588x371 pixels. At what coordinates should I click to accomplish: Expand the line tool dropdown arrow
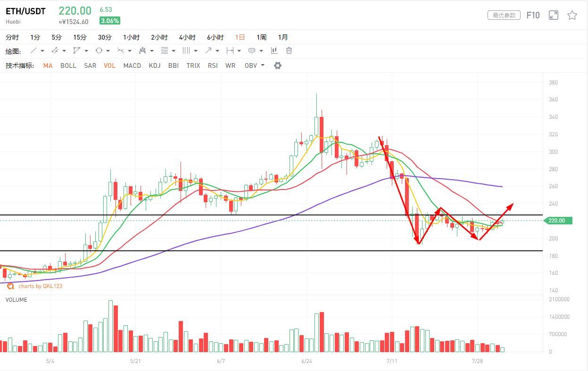pyautogui.click(x=42, y=51)
